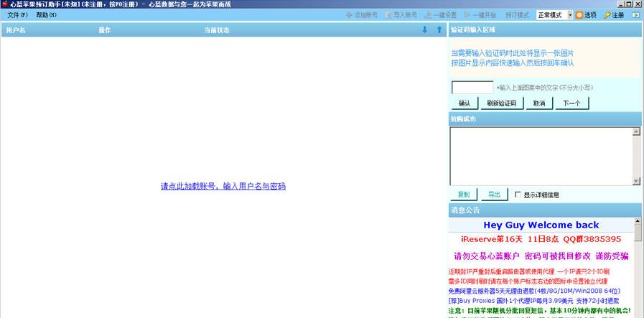Click the blue down arrow in list header
This screenshot has height=318, width=644.
coord(424,30)
